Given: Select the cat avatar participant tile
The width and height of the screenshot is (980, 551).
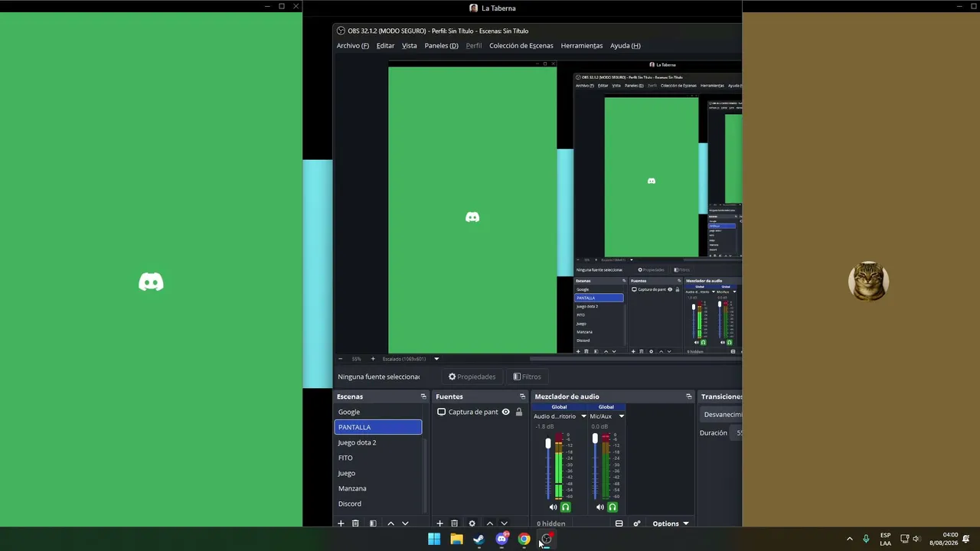Looking at the screenshot, I should pyautogui.click(x=868, y=281).
